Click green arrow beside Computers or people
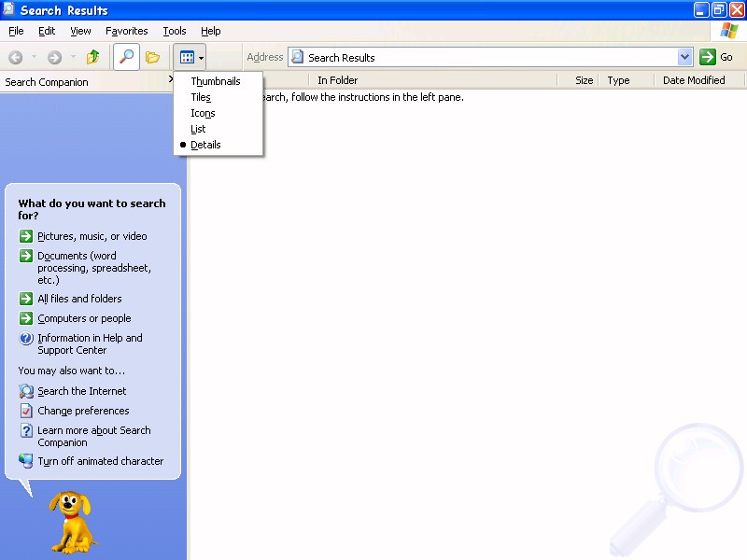747x560 pixels. click(x=26, y=318)
